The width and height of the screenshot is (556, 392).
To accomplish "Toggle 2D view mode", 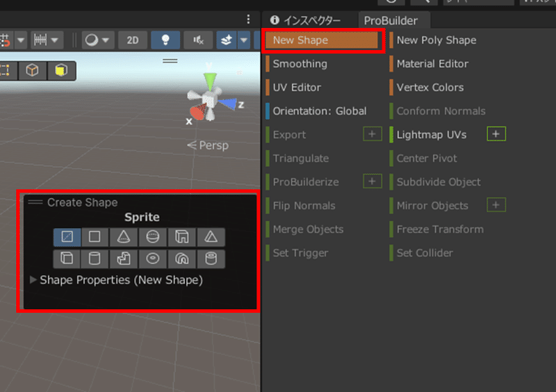I will (x=133, y=40).
